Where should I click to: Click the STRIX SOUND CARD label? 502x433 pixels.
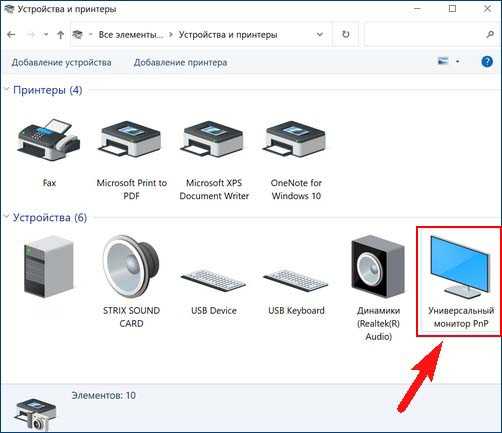pos(131,317)
